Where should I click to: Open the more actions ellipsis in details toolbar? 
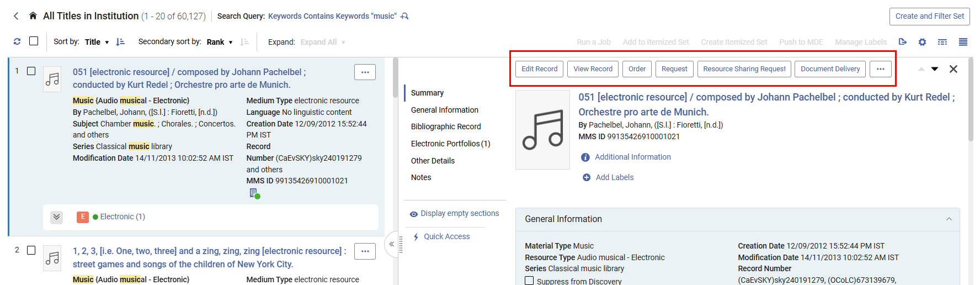pos(881,69)
